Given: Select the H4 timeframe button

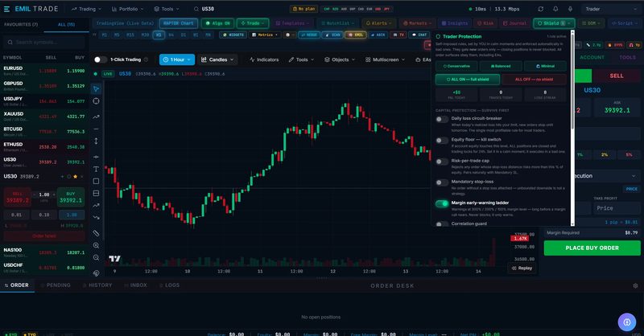Looking at the screenshot, I should (171, 35).
